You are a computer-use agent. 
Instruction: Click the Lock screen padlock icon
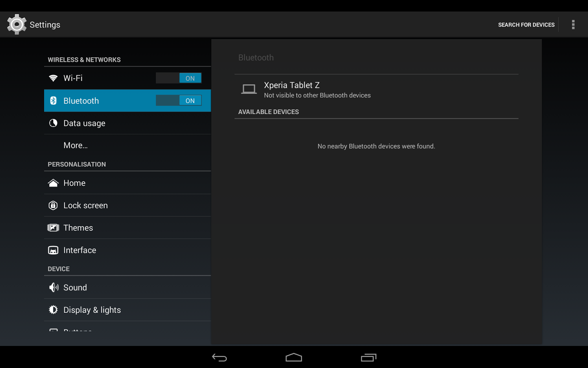53,205
